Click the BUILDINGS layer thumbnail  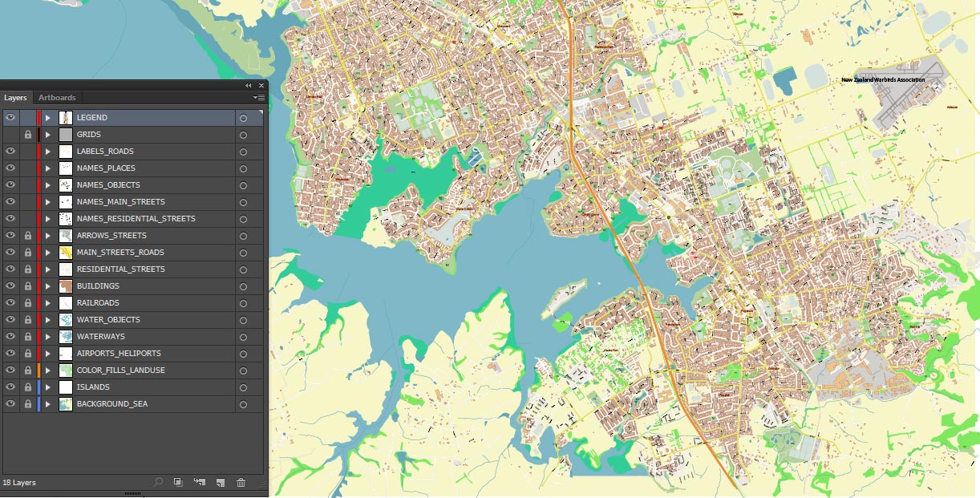tap(66, 286)
